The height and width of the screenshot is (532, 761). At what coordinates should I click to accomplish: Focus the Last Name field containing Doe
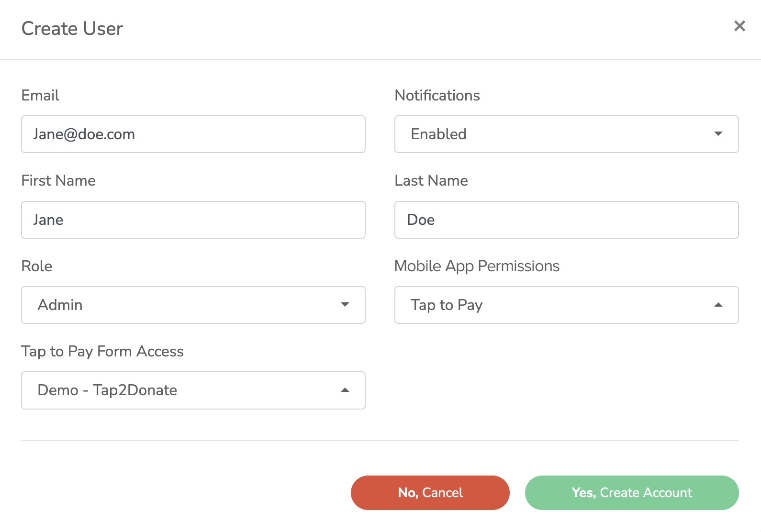pyautogui.click(x=566, y=220)
